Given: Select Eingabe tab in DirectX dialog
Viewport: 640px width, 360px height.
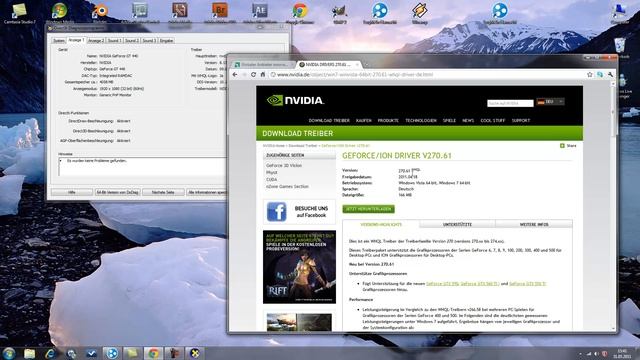Looking at the screenshot, I should [x=167, y=40].
